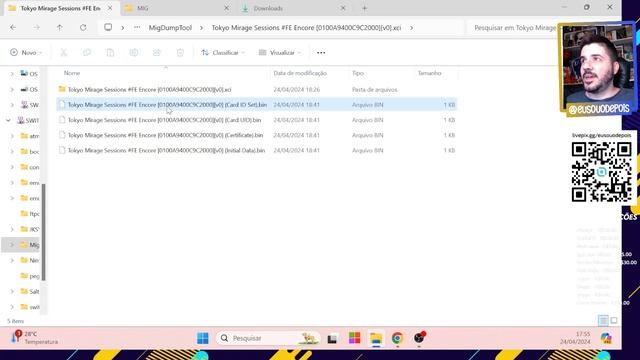
Task: Click the Copy icon in toolbar
Action: tap(87, 53)
